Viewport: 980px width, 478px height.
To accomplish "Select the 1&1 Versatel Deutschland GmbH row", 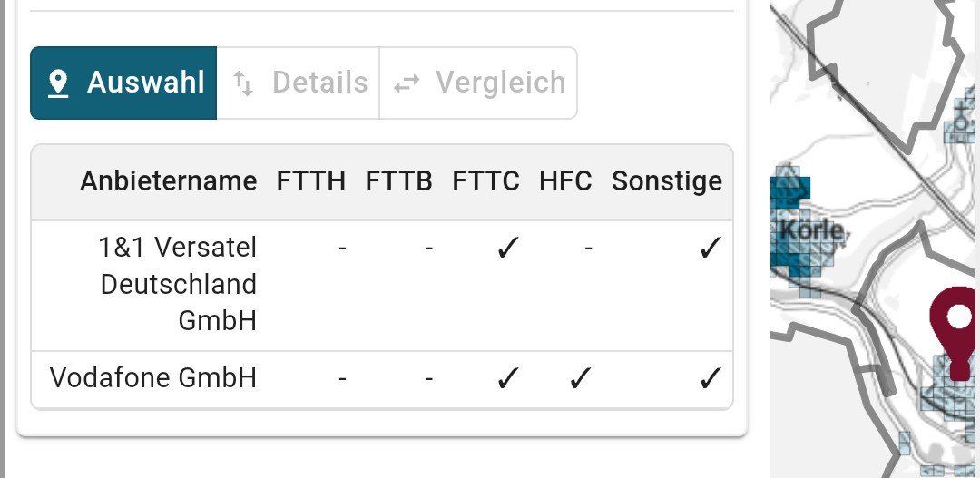I will coord(179,284).
